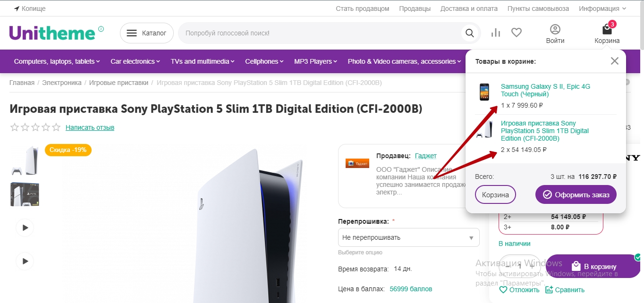This screenshot has height=303, width=644.
Task: Click the voice search input field
Action: (319, 33)
